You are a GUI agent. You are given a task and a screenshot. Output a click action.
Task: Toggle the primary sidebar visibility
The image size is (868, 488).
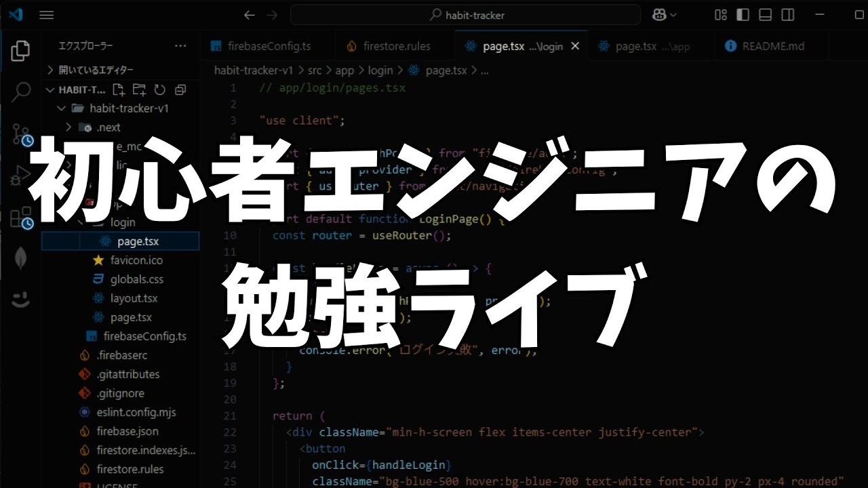743,14
